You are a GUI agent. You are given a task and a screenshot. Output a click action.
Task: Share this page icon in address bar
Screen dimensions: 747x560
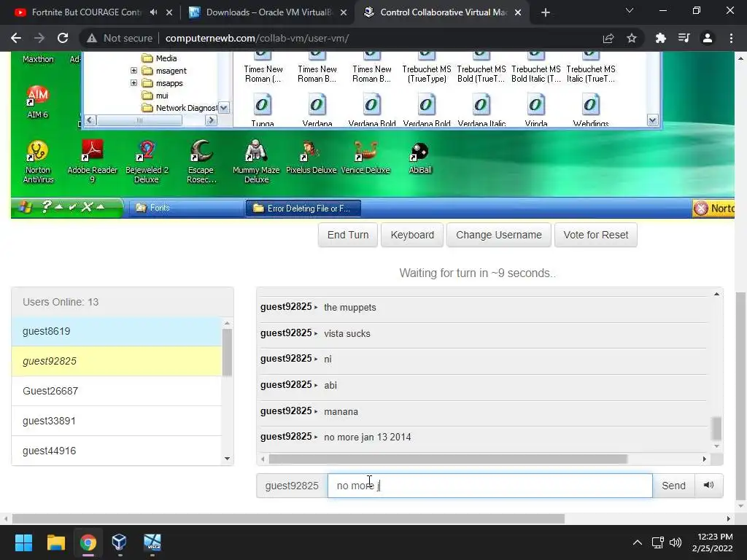pos(608,38)
